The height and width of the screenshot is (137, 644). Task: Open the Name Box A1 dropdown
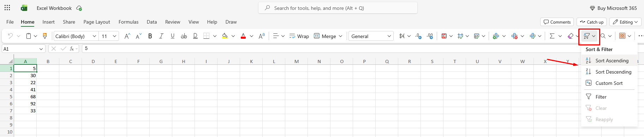pos(41,49)
